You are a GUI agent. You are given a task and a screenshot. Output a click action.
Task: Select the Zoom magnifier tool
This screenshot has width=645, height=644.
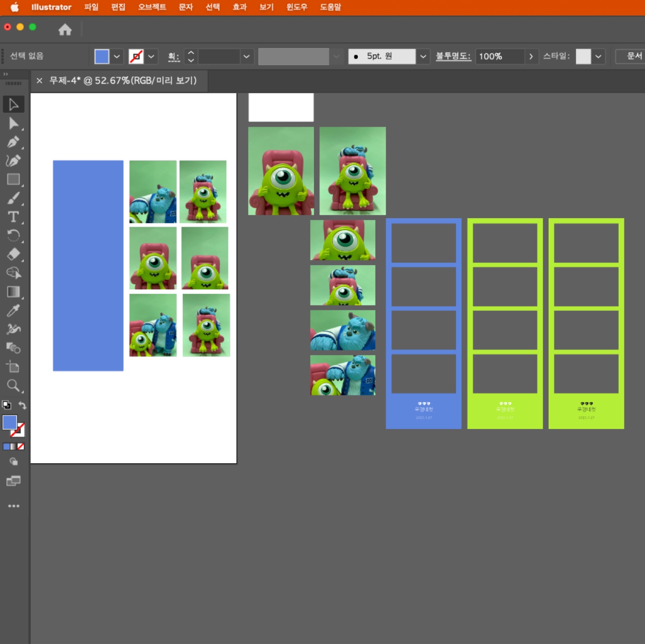[x=13, y=386]
